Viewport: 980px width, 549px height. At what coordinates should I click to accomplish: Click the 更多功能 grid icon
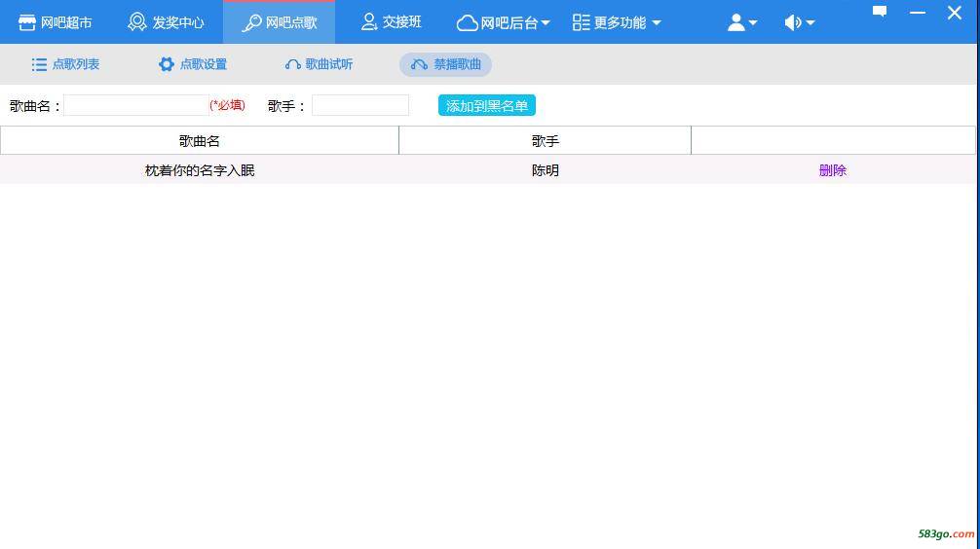582,22
